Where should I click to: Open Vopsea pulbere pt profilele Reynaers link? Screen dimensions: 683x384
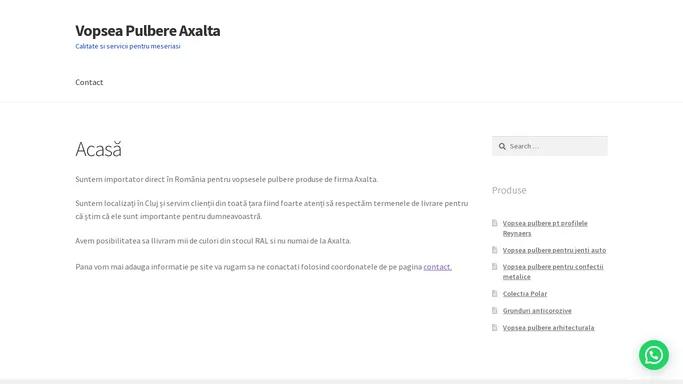tap(545, 228)
